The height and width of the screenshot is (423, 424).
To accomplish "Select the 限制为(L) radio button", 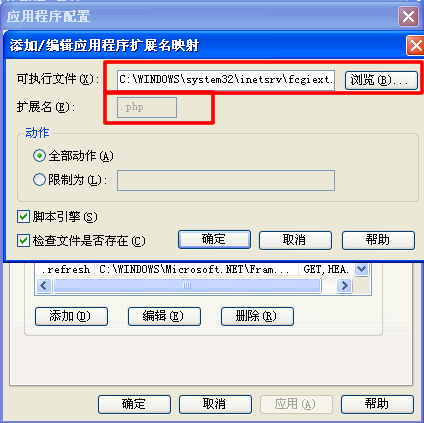I will (39, 180).
